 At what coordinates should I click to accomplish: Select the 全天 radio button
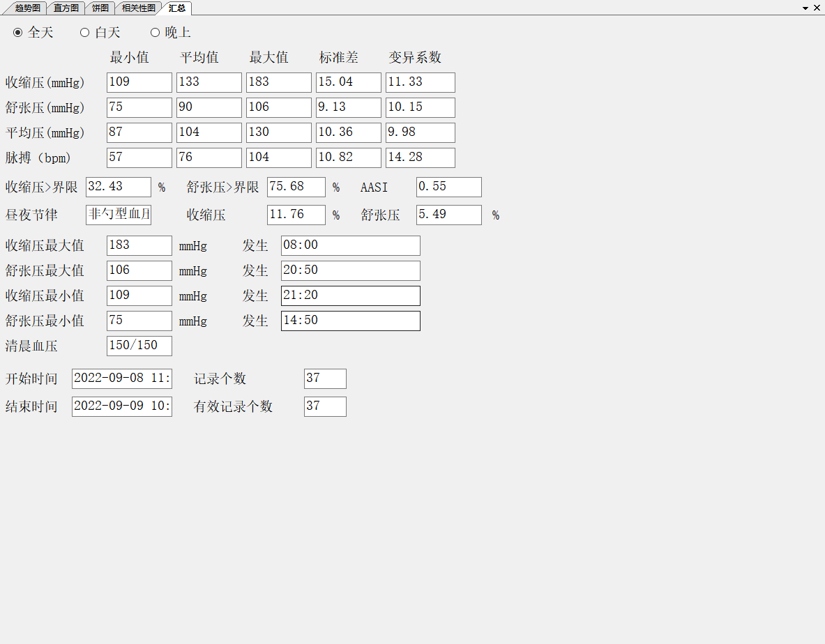(x=18, y=33)
